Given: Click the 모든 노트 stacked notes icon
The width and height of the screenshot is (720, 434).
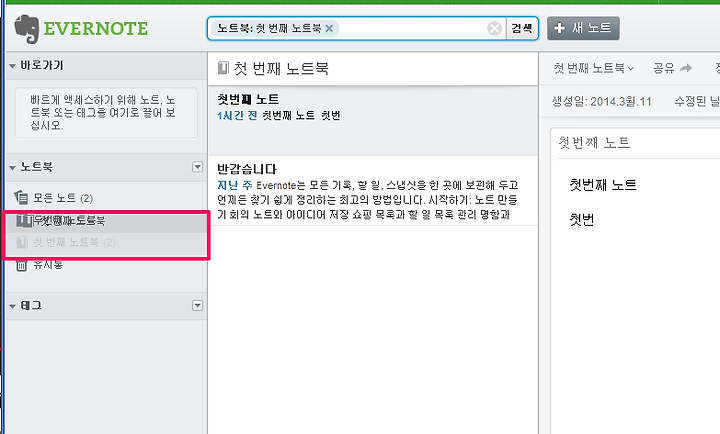Looking at the screenshot, I should coord(21,197).
